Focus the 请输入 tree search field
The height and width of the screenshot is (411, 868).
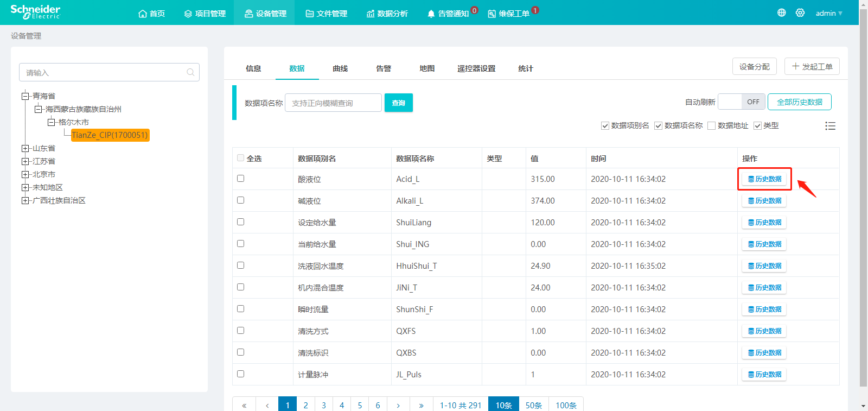(109, 72)
